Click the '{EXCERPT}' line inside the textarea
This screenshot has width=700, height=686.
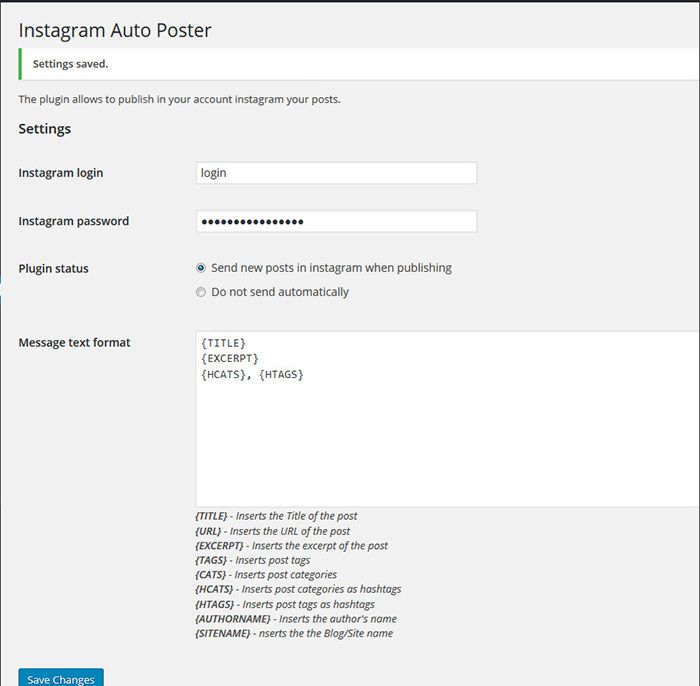[230, 359]
